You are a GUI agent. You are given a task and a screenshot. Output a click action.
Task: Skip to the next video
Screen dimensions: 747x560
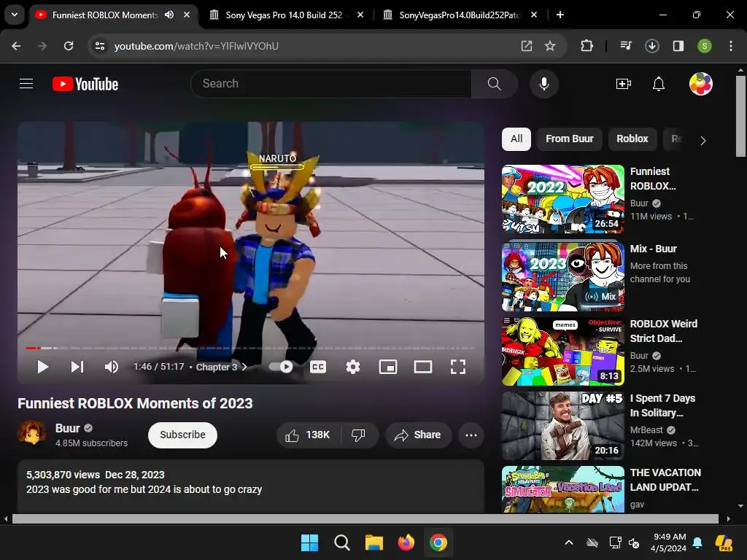click(x=77, y=367)
